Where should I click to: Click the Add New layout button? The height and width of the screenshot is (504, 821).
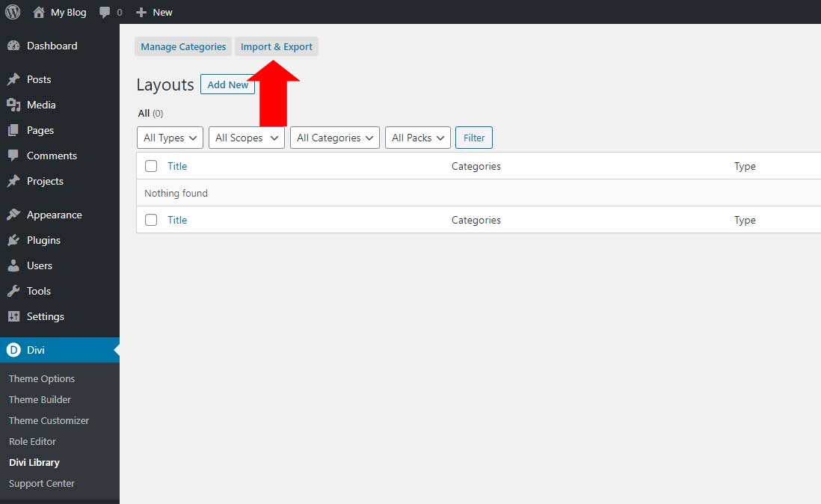coord(228,84)
